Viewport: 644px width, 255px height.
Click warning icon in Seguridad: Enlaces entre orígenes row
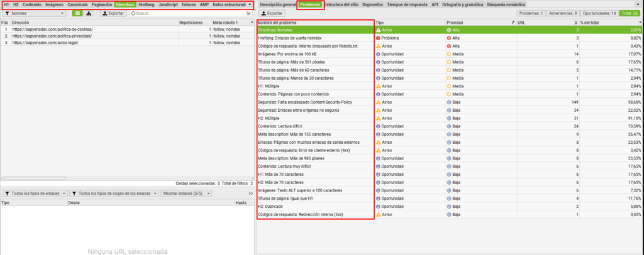[378, 111]
